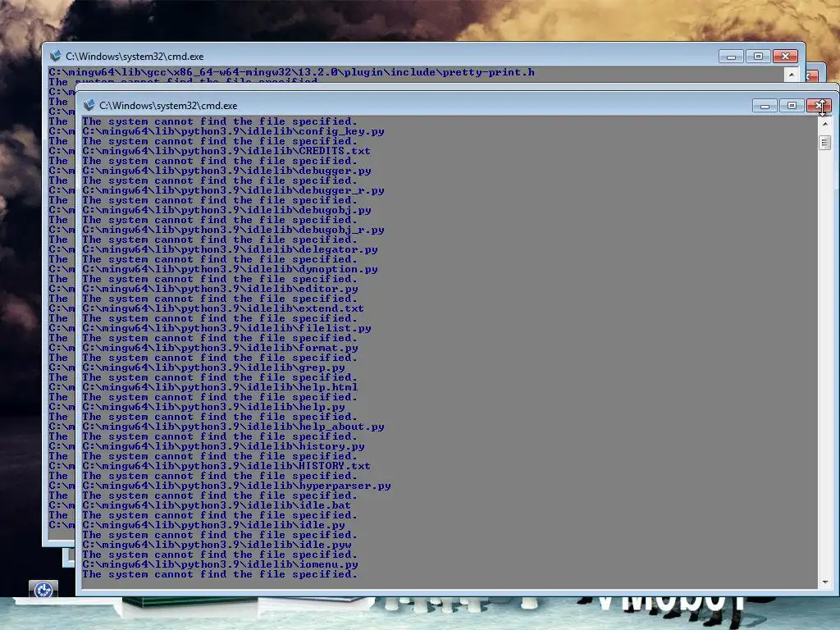Click the back window title text cmd.exe
Screen dimensions: 840x630
point(135,57)
